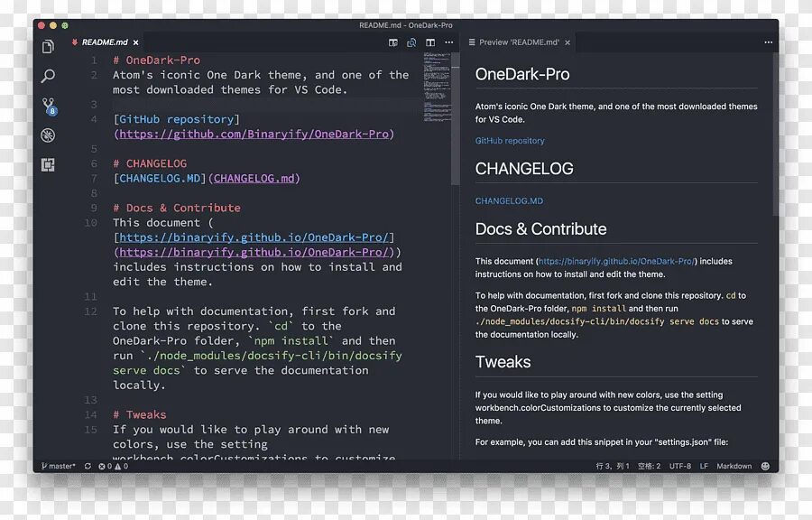The width and height of the screenshot is (812, 520).
Task: Click '(CHANGELOG.md)' link text in editor
Action: (x=254, y=179)
